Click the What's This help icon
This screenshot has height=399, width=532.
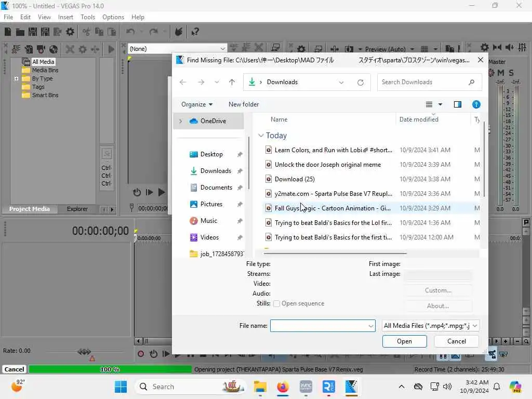pos(195,32)
